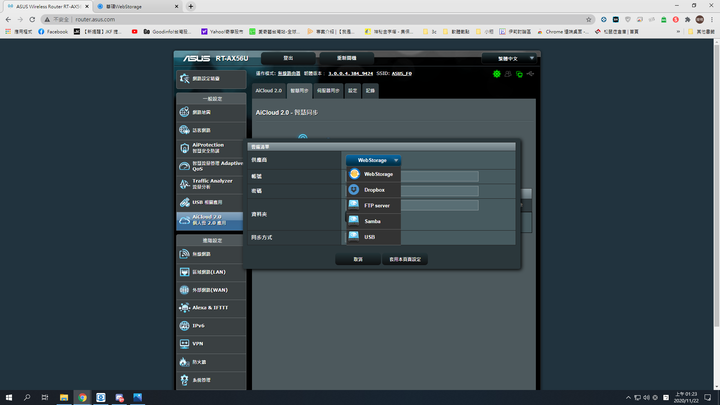Screen dimensions: 720x405
Task: Open Adaptive QoS in the sidebar
Action: pos(211,166)
